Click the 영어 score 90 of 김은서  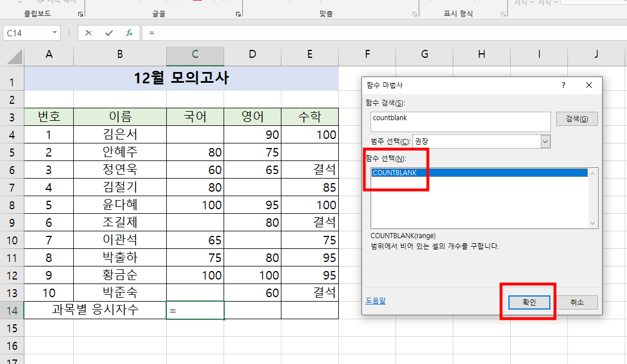click(253, 134)
